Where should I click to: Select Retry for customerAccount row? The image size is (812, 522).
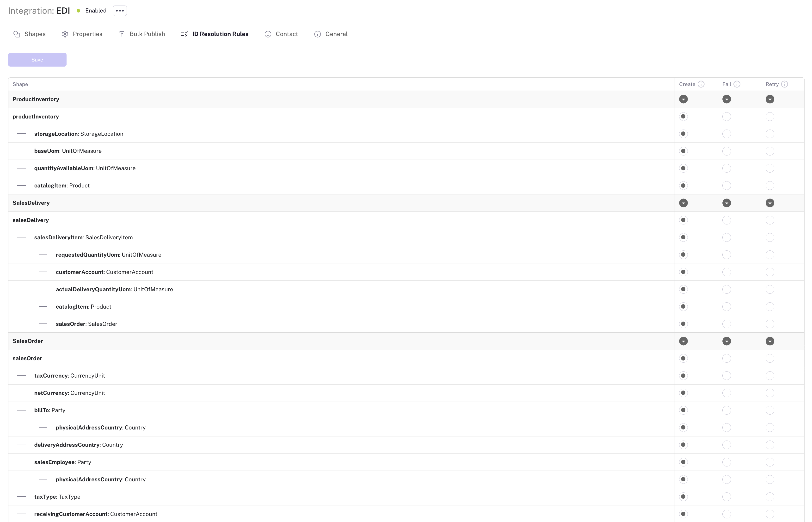coord(770,272)
